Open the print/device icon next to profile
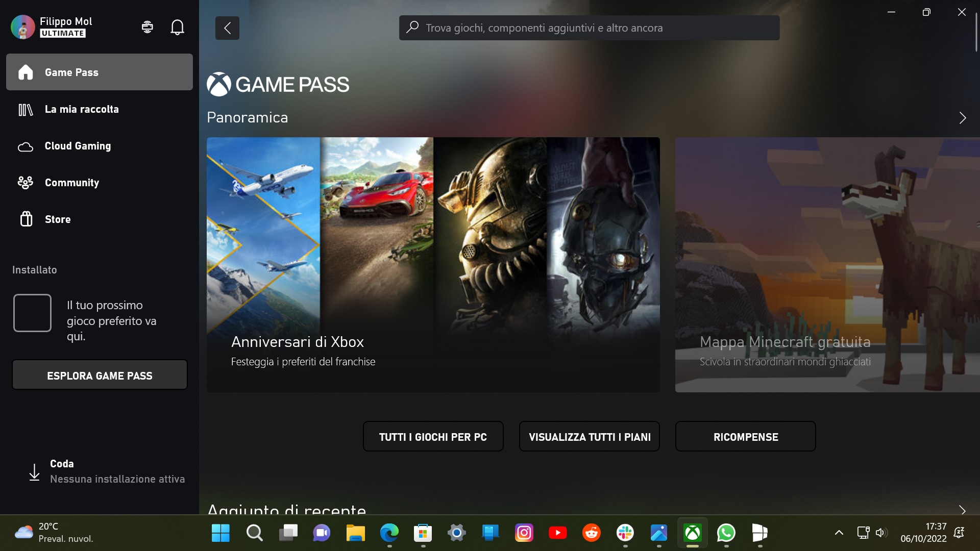This screenshot has width=980, height=551. tap(148, 27)
